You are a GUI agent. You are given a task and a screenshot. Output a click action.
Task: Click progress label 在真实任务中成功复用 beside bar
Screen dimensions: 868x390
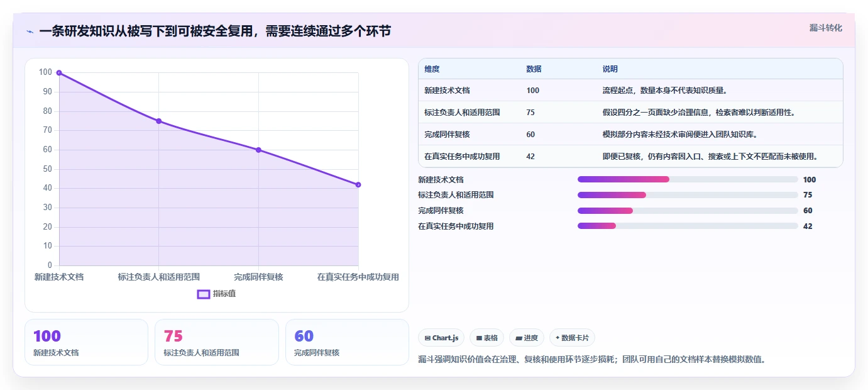tap(456, 226)
